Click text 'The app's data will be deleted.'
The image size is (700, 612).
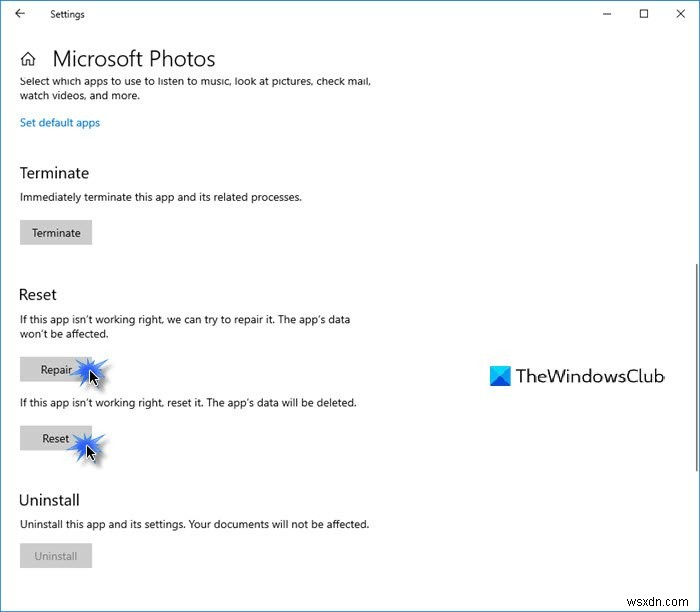[282, 403]
